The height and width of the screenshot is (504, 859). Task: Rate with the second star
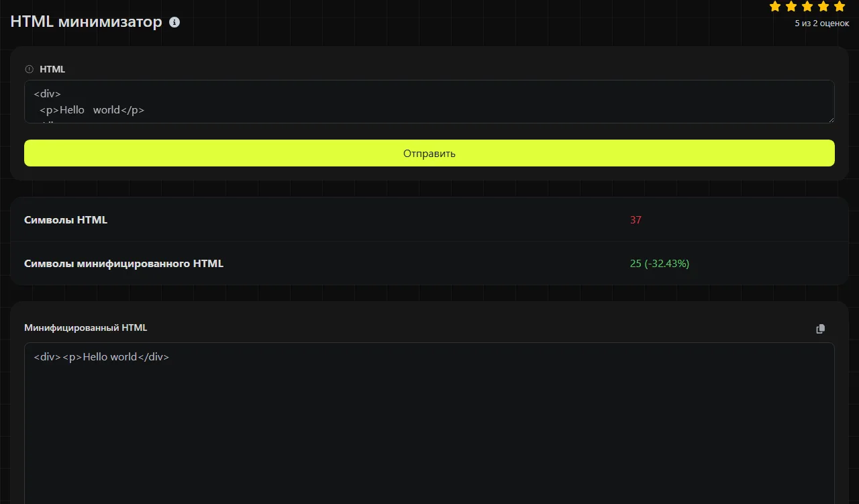[x=791, y=7]
